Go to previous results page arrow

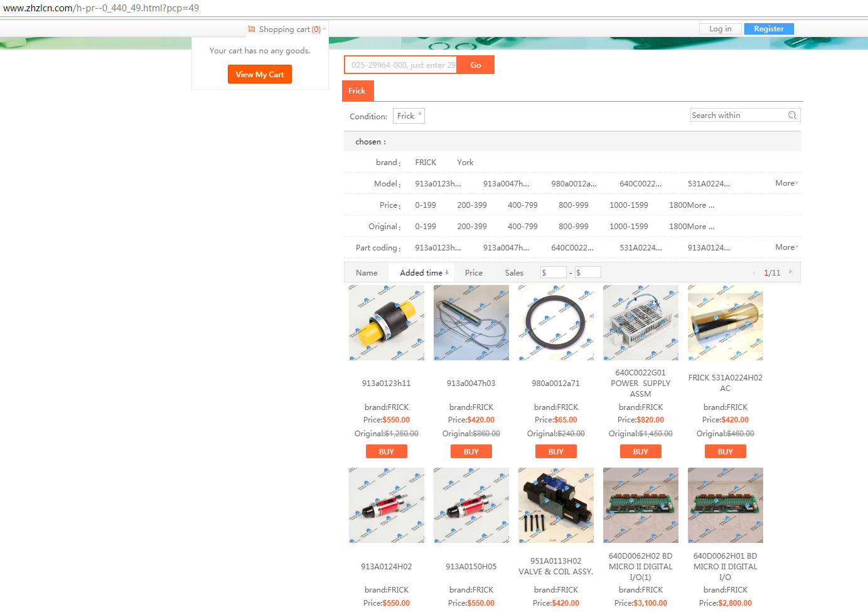754,272
